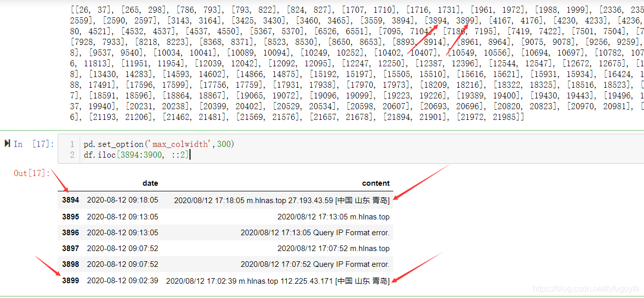Select the In [17] prompt label
The height and width of the screenshot is (298, 644).
point(34,144)
